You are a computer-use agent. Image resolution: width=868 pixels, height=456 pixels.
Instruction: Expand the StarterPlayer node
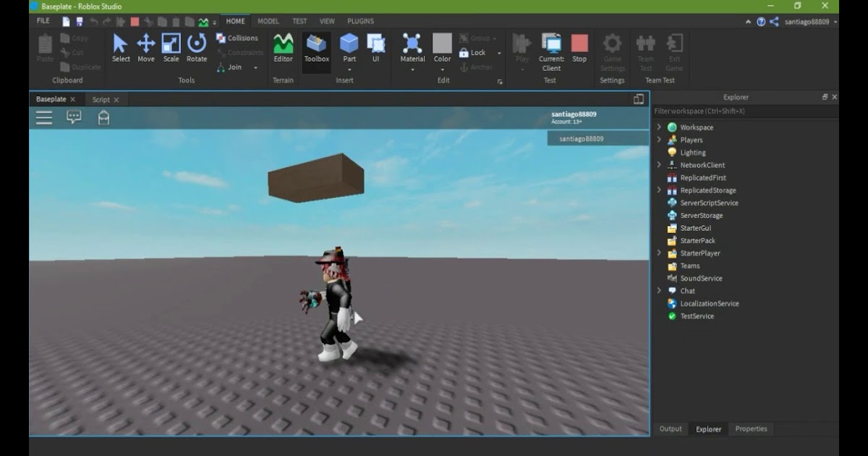click(x=659, y=253)
